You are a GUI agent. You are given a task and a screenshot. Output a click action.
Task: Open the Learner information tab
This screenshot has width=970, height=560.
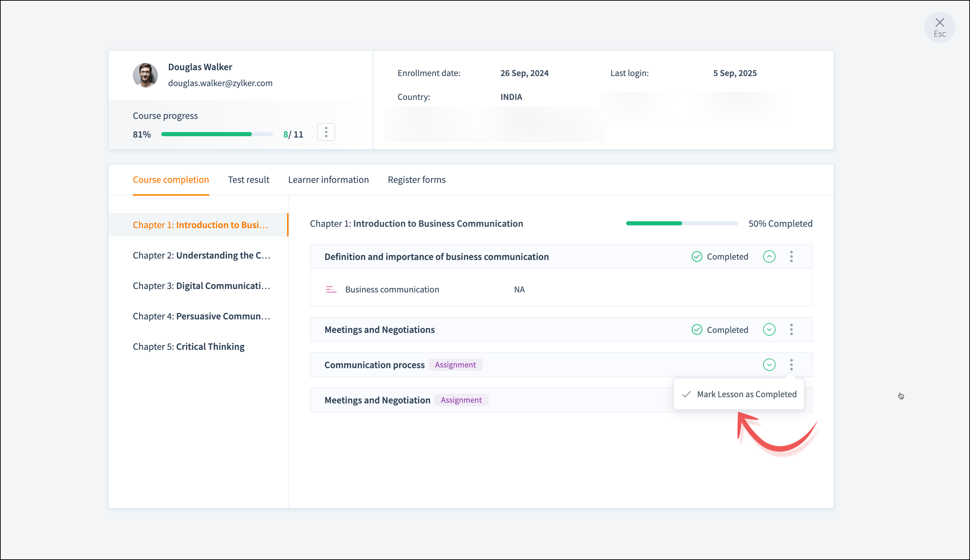point(328,180)
